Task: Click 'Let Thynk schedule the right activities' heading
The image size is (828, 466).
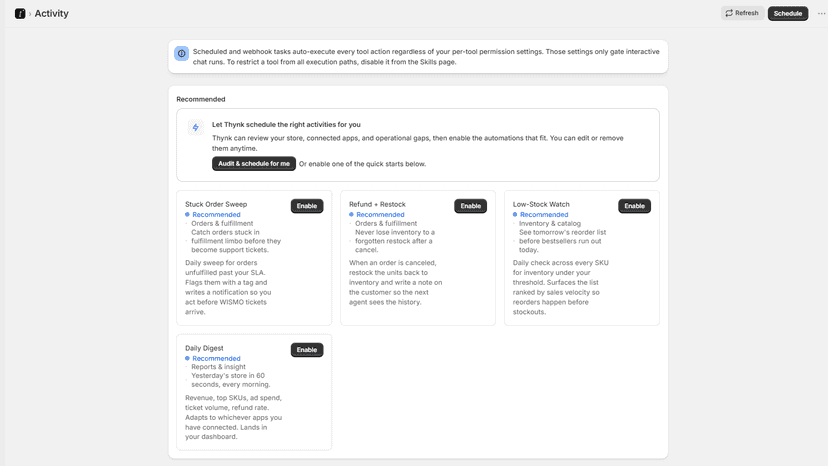Action: pyautogui.click(x=286, y=125)
